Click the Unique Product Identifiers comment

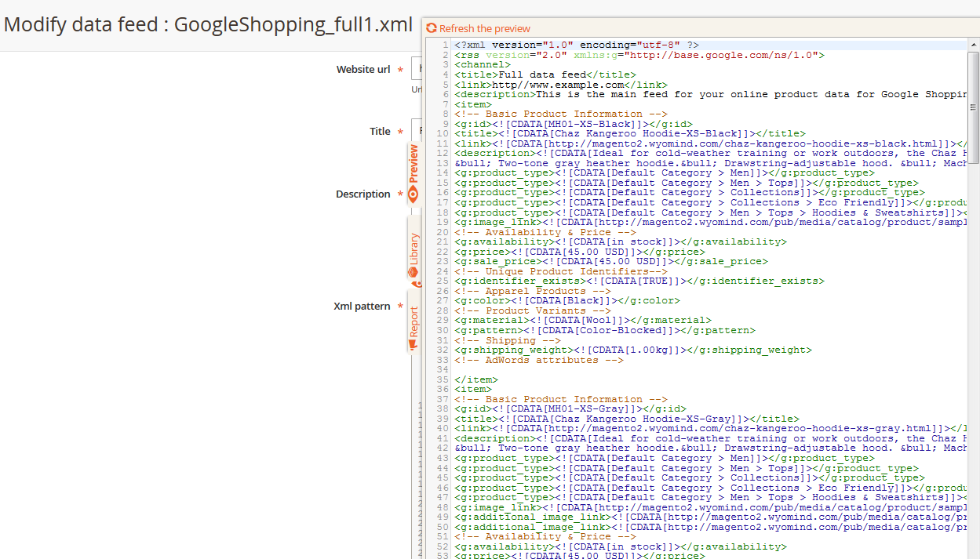[x=560, y=271]
